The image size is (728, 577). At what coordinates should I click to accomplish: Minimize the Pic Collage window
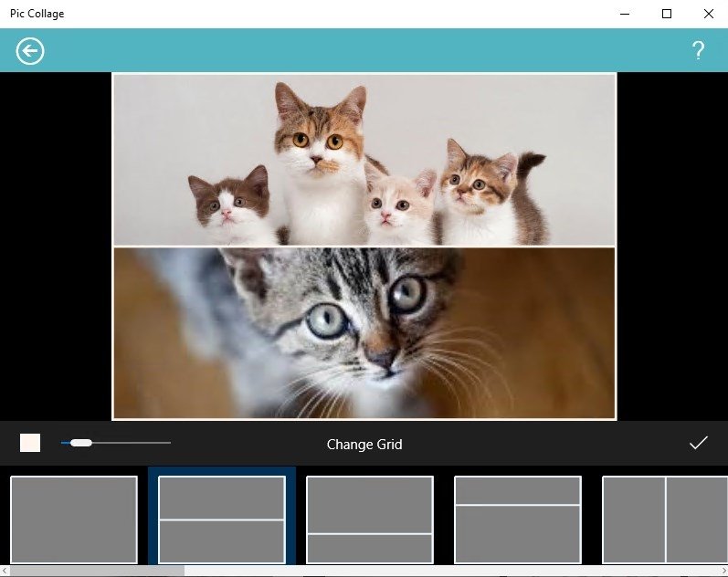pyautogui.click(x=625, y=14)
